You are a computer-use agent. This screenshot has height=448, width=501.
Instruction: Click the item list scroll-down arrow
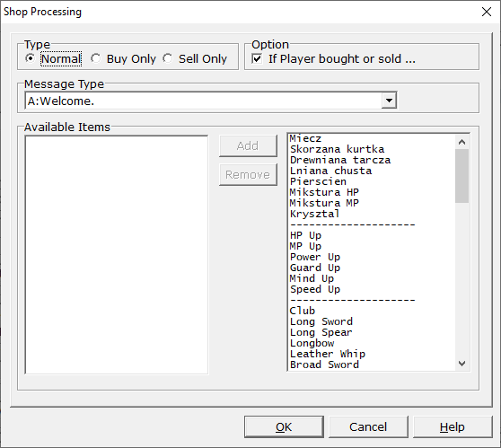[x=461, y=364]
